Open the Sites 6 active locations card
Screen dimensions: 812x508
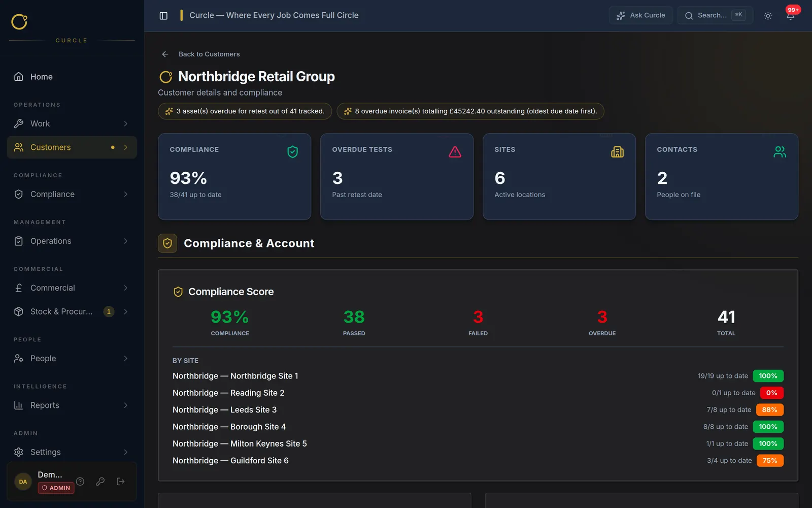559,177
